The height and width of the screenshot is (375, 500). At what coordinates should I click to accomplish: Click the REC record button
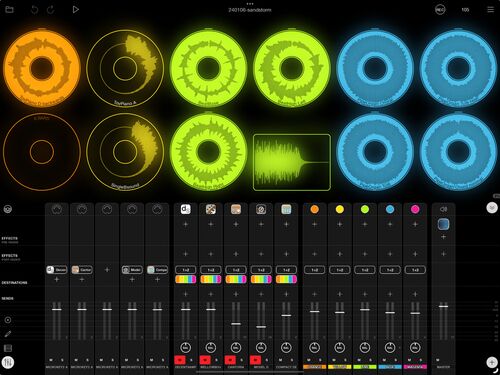coord(440,10)
